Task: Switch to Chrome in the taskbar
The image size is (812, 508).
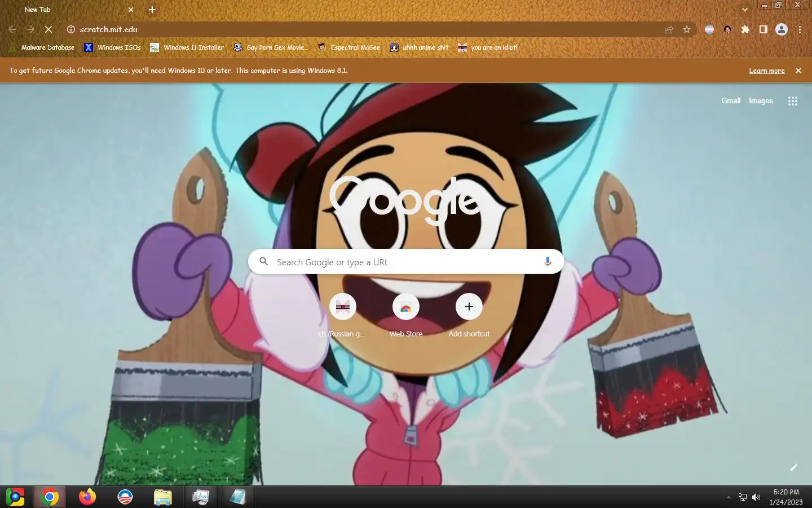Action: (50, 497)
